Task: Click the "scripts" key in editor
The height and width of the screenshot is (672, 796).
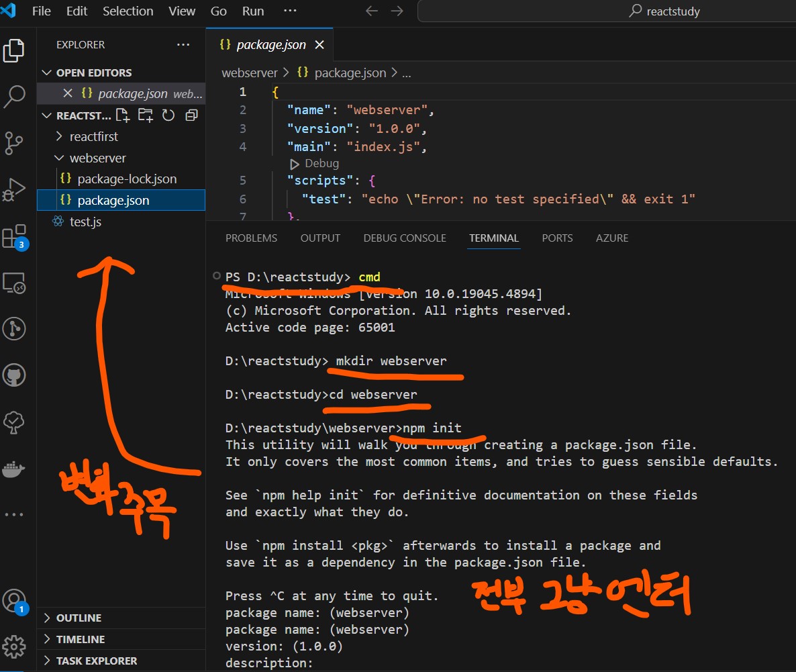Action: click(x=320, y=181)
